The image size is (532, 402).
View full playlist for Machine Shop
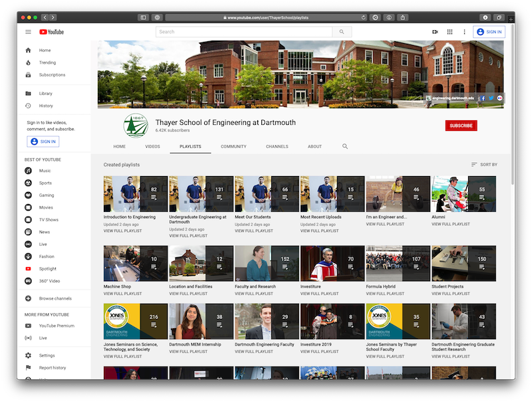pos(122,294)
